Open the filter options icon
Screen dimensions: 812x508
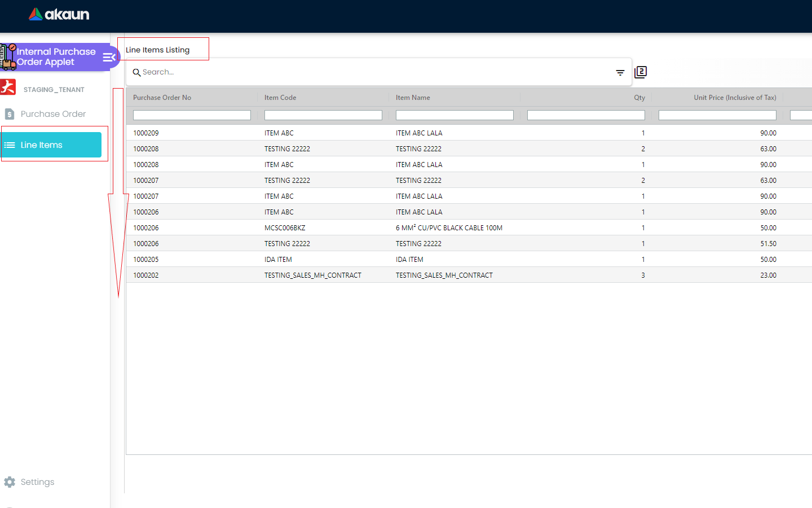pyautogui.click(x=620, y=73)
